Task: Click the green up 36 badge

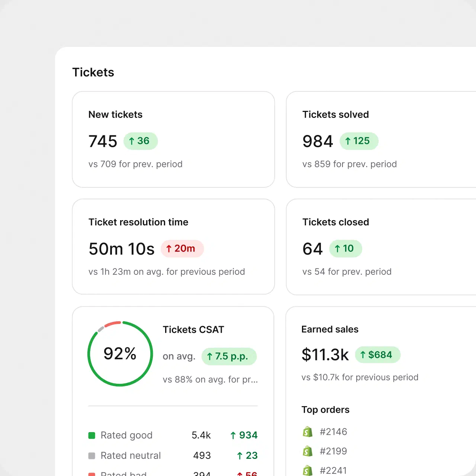Action: coord(141,141)
